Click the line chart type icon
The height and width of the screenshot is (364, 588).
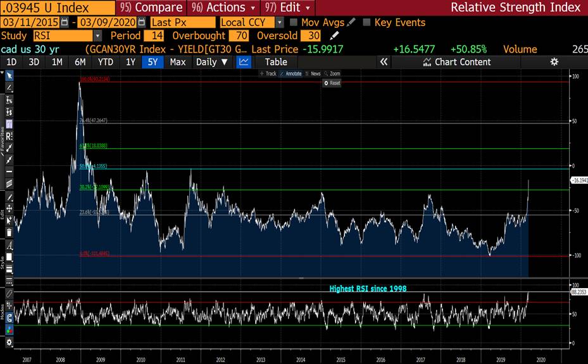(x=244, y=62)
